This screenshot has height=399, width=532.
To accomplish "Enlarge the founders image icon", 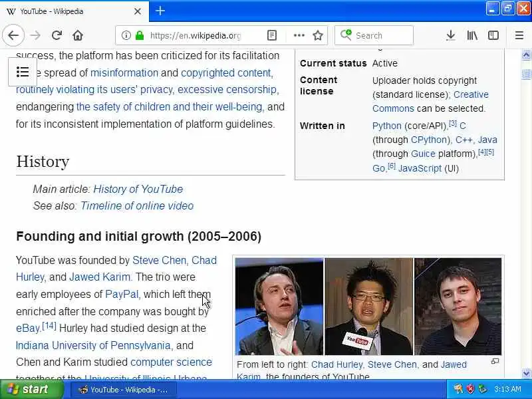I will pyautogui.click(x=495, y=361).
